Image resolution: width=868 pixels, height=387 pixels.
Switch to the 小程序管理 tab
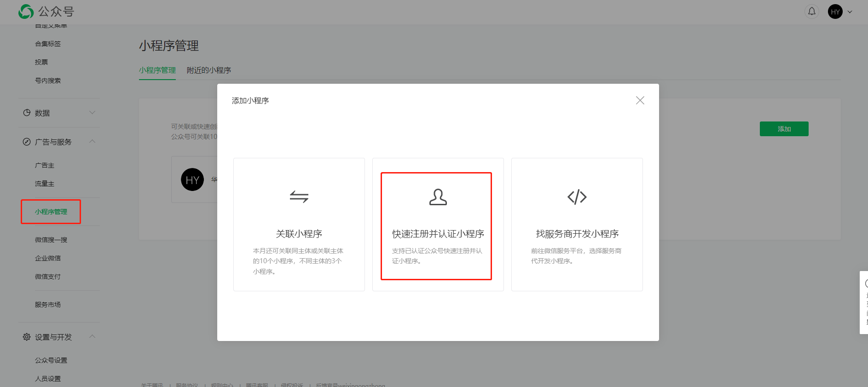coord(157,70)
